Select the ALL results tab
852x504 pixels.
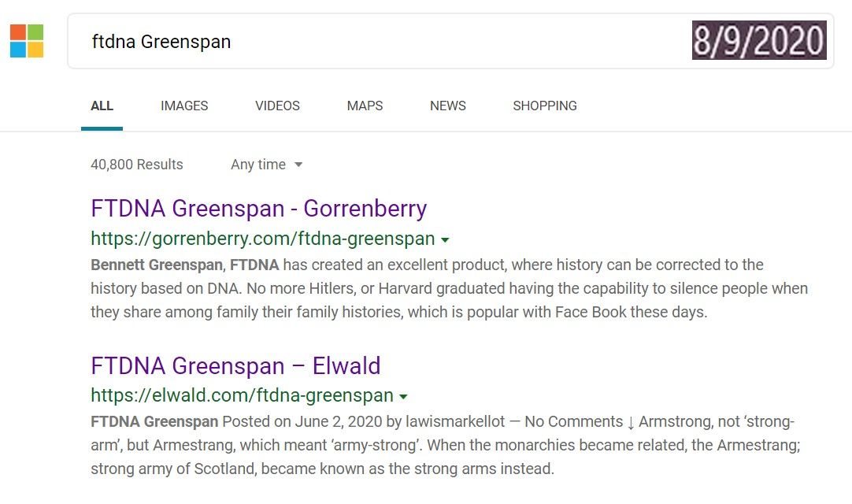pos(102,106)
